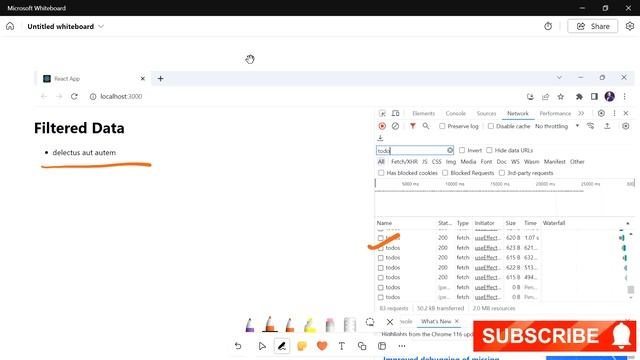Open the browser extensions puzzle icon
This screenshot has height=360, width=640.
pyautogui.click(x=579, y=97)
